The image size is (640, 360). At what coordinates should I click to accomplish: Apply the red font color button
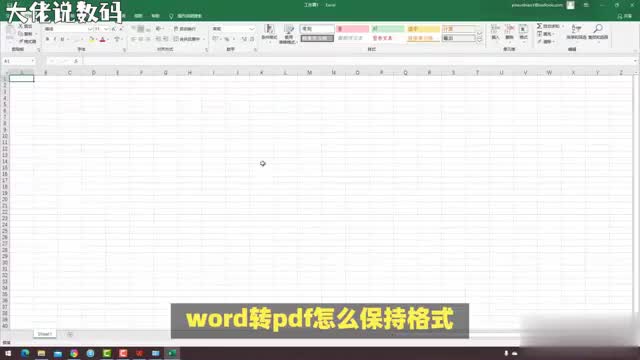pos(102,40)
